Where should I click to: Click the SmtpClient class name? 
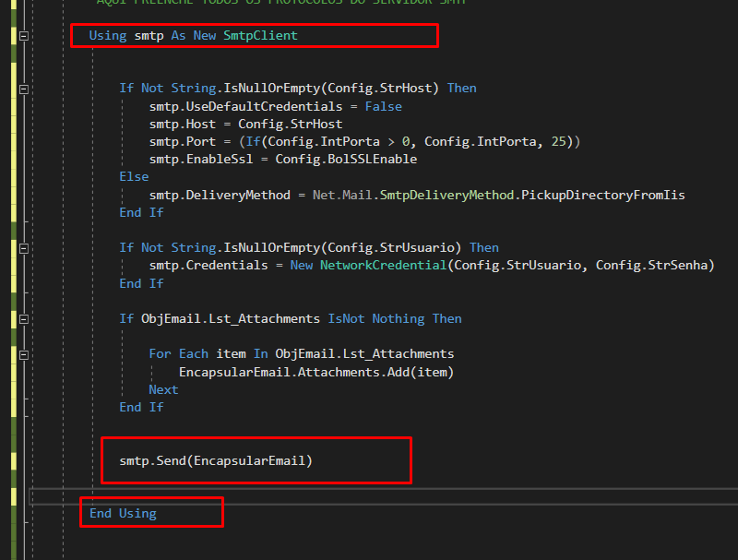point(260,36)
